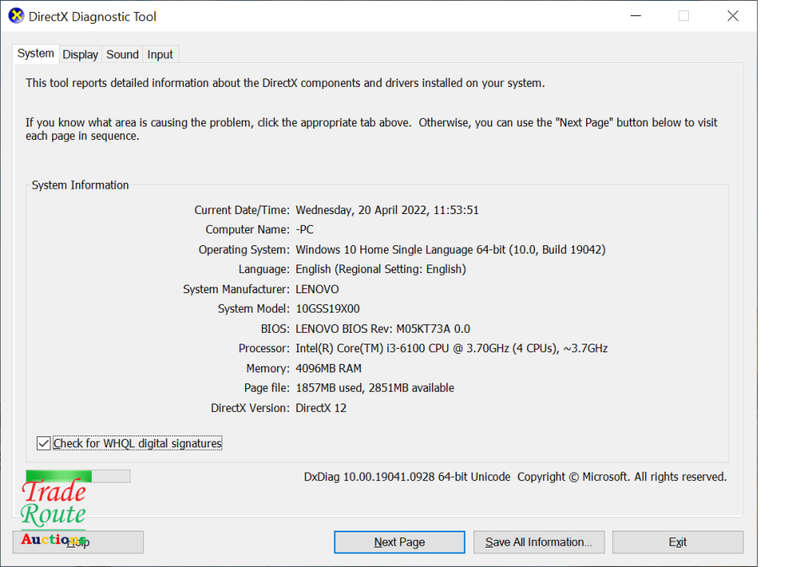800x567 pixels.
Task: Click the DirectX Diagnostic Tool title icon
Action: pos(16,16)
